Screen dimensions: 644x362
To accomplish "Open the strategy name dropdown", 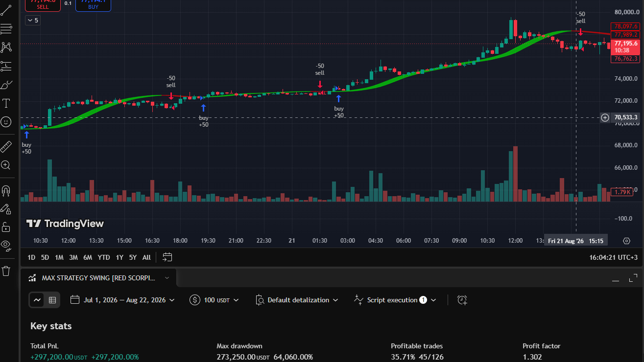I will point(167,278).
